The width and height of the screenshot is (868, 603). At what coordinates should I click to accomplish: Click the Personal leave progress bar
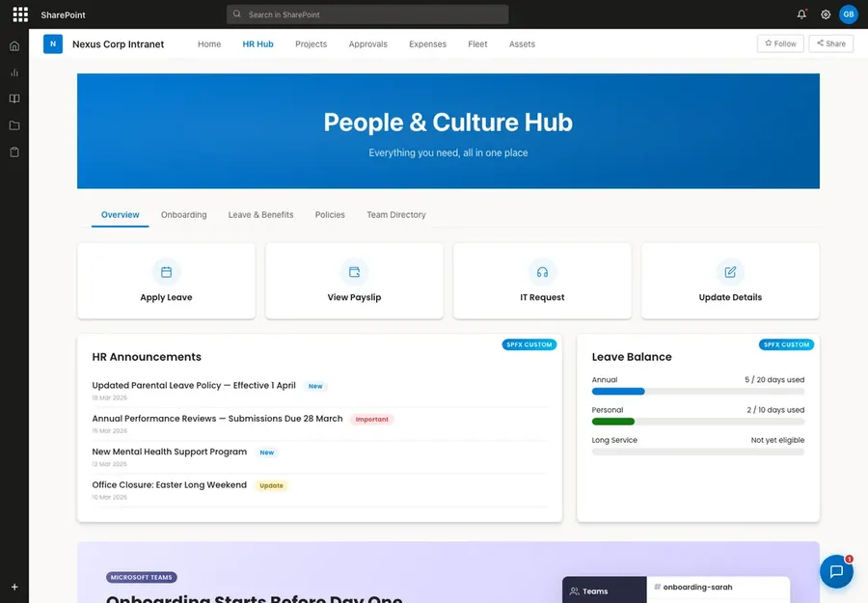coord(698,422)
